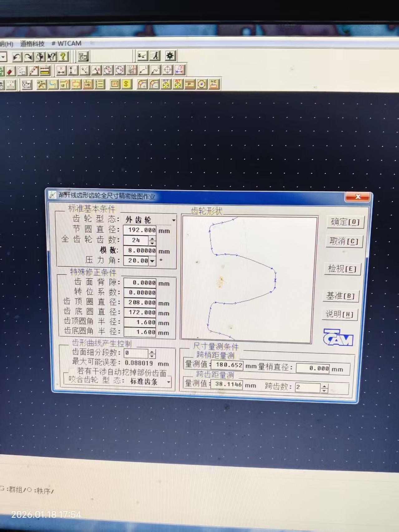
Task: Increase 齿面细分段数 with the up spinner
Action: (x=152, y=351)
